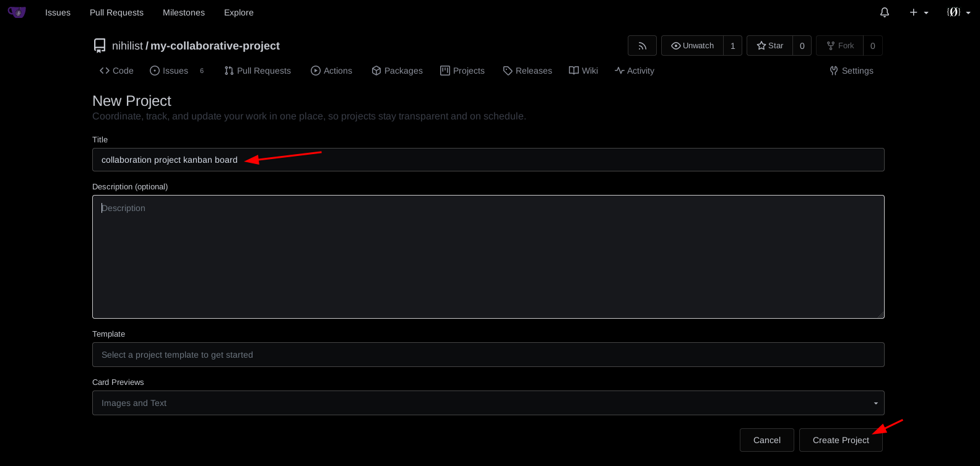Click the RSS feed icon button
This screenshot has width=980, height=466.
coord(642,46)
